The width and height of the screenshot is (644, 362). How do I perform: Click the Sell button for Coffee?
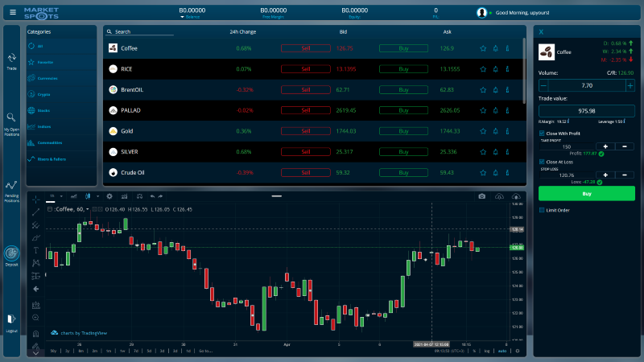[306, 48]
